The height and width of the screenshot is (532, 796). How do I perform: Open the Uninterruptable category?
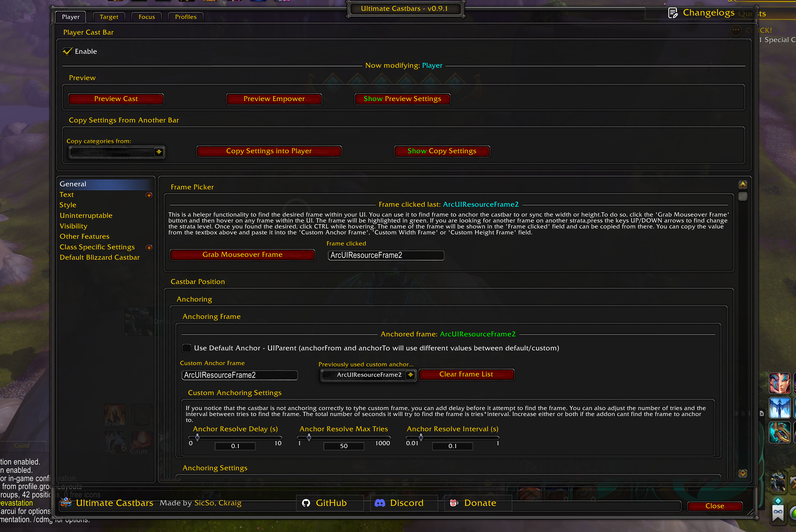[86, 215]
